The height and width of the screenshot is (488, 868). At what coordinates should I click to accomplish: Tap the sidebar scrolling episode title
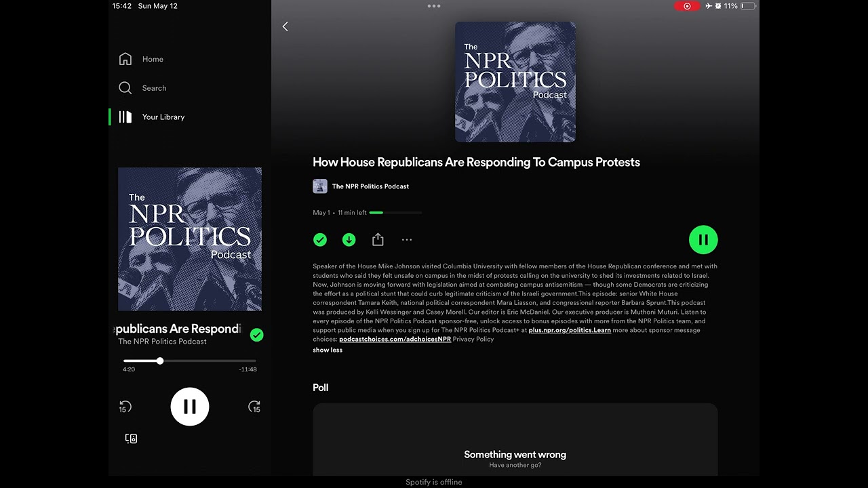click(178, 329)
